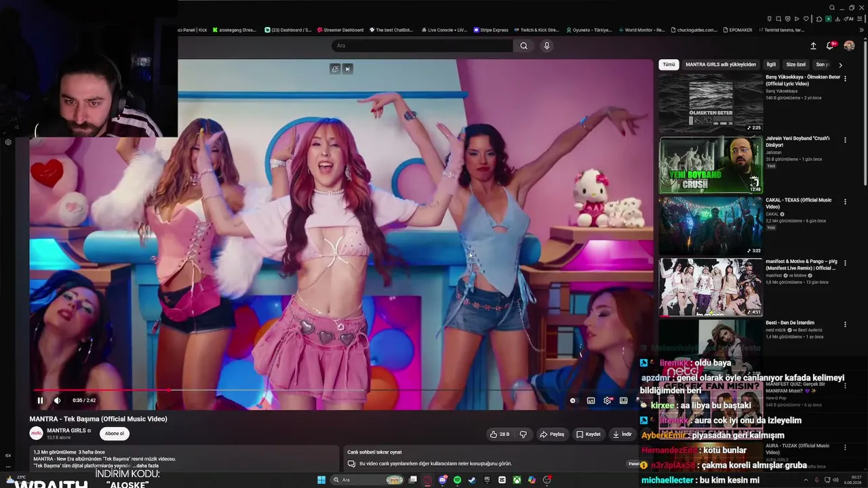The image size is (868, 488).
Task: Show more filter chips with the right chevron
Action: pos(840,65)
